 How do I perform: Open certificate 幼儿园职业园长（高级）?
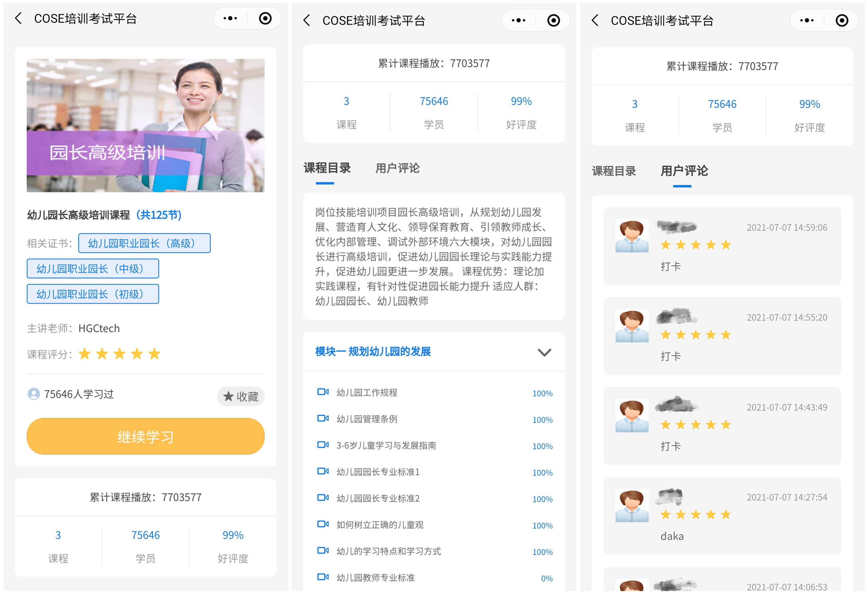(x=144, y=243)
